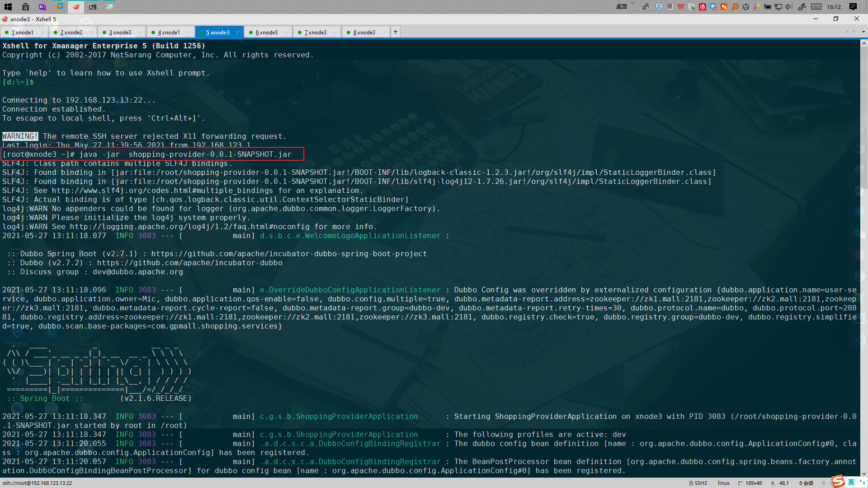Image resolution: width=868 pixels, height=488 pixels.
Task: Expand the taskbar overflow chevron near 桌面
Action: 633,4
